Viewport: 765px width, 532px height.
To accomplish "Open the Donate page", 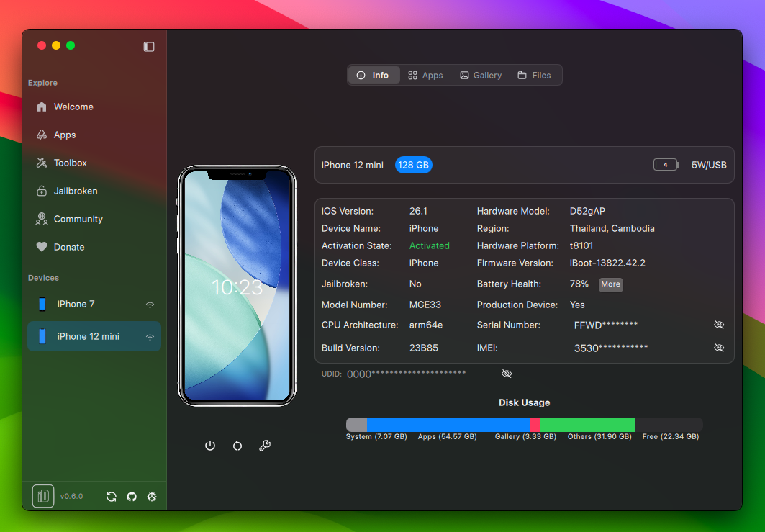I will 94,247.
